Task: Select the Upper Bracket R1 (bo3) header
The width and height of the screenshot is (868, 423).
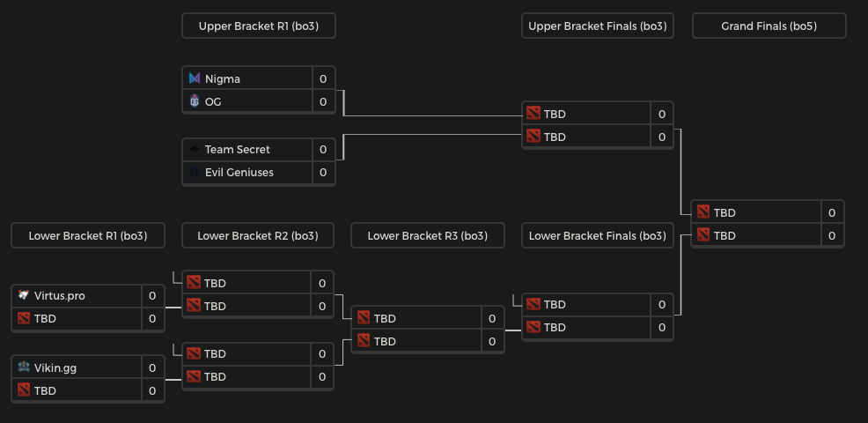Action: [258, 26]
